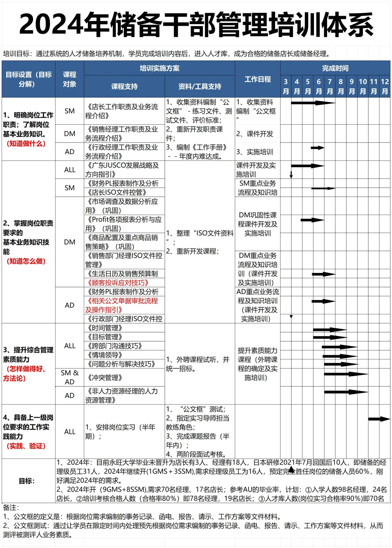Viewport: 392px width, 548px height.
Task: Select the 课程支持 sub-header
Action: (x=124, y=86)
